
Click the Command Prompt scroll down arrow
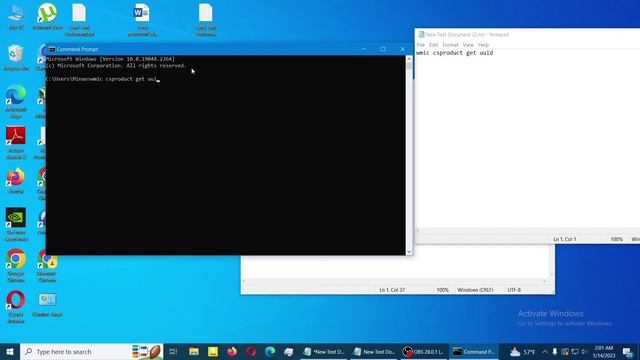pyautogui.click(x=409, y=252)
